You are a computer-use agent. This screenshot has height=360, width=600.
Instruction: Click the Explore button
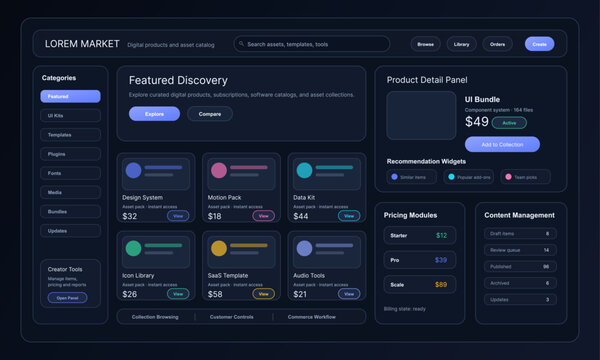click(154, 114)
